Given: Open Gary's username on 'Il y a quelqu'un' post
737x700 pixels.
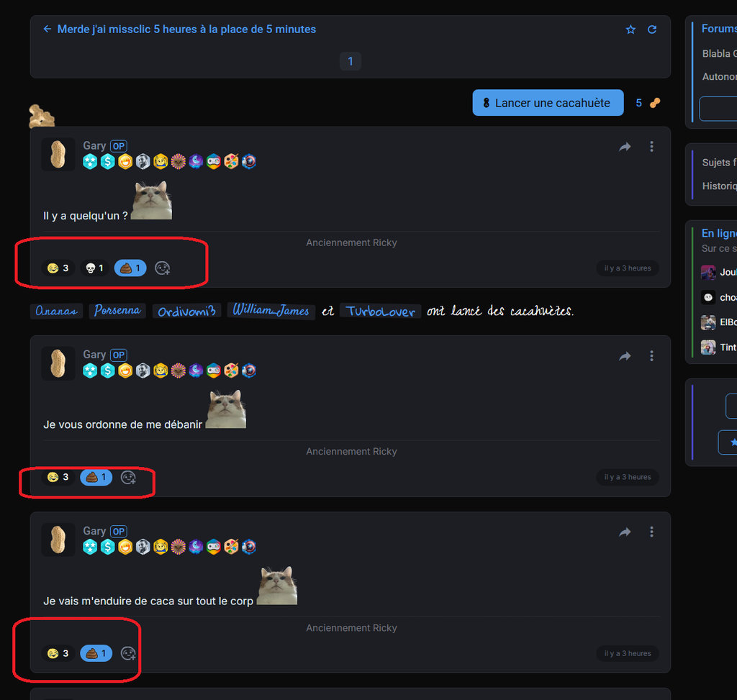Looking at the screenshot, I should coord(94,145).
